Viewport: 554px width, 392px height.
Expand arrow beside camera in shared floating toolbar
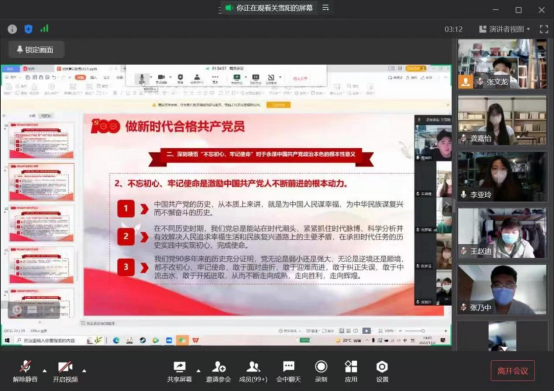click(x=171, y=77)
